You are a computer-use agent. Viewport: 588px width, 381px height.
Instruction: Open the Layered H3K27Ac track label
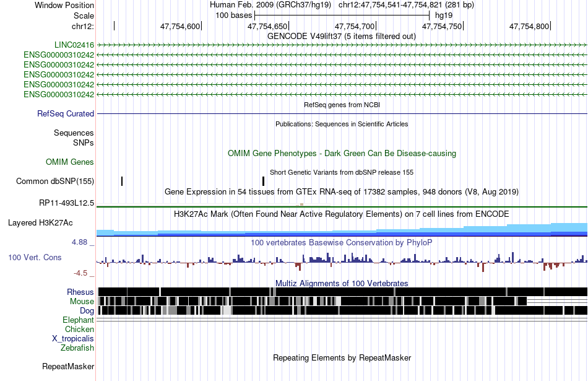click(40, 223)
